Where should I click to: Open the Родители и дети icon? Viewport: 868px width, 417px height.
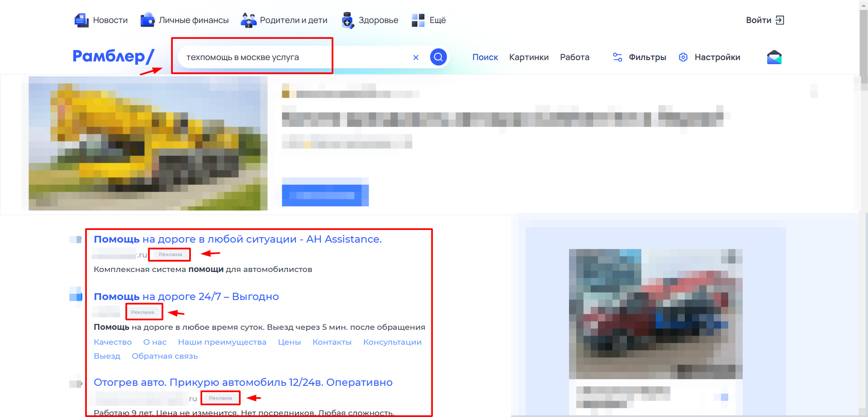click(x=248, y=20)
